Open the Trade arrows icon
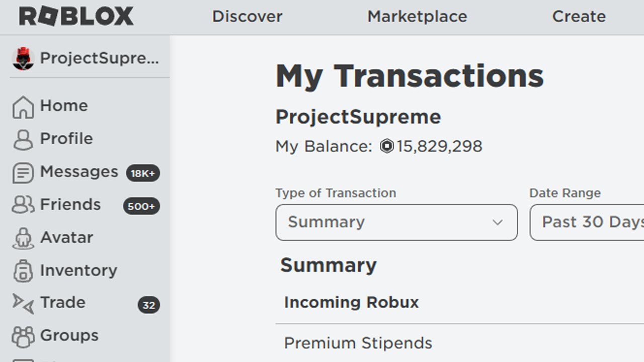This screenshot has height=362, width=644. [x=23, y=303]
